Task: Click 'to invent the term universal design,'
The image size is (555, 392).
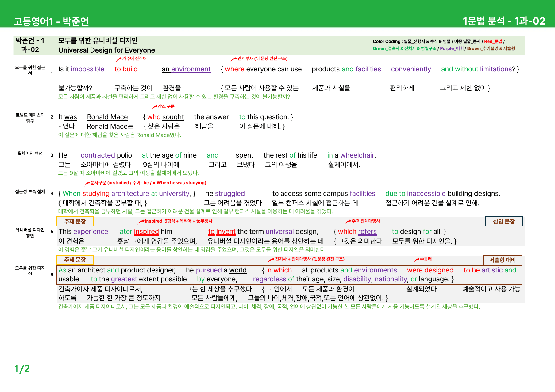Action: tap(263, 232)
